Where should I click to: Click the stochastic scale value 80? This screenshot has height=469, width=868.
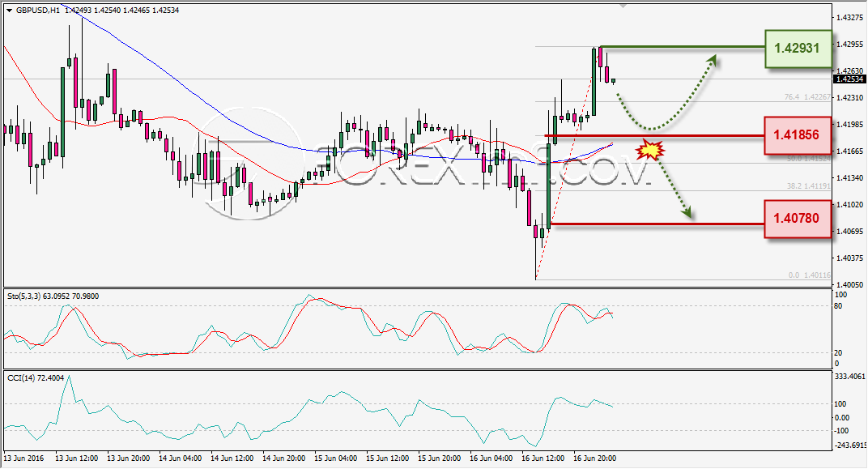click(x=838, y=306)
